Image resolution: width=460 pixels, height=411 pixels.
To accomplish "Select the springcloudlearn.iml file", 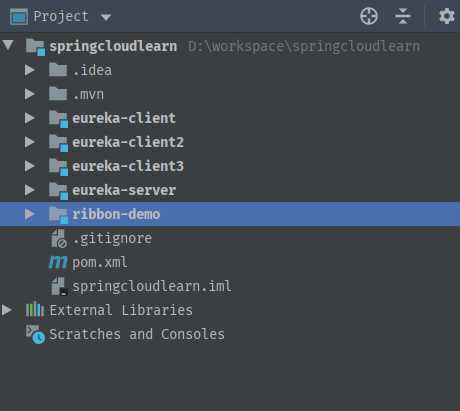I will pos(152,287).
